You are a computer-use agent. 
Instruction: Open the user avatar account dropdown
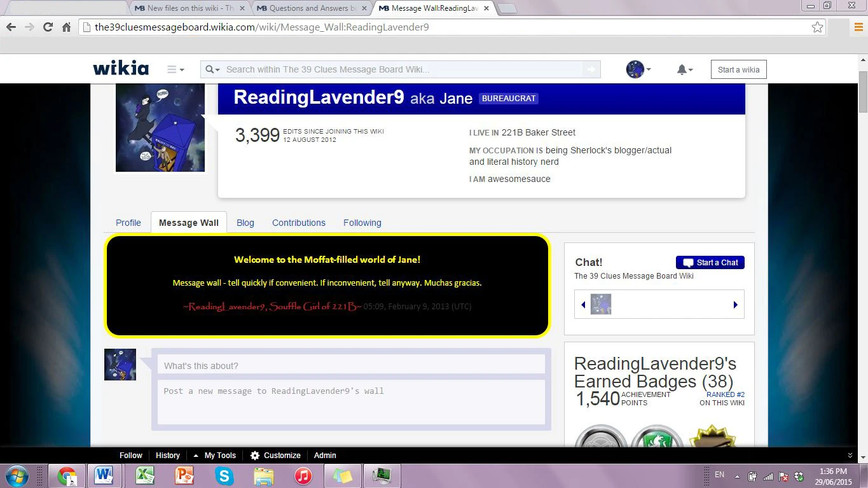638,69
